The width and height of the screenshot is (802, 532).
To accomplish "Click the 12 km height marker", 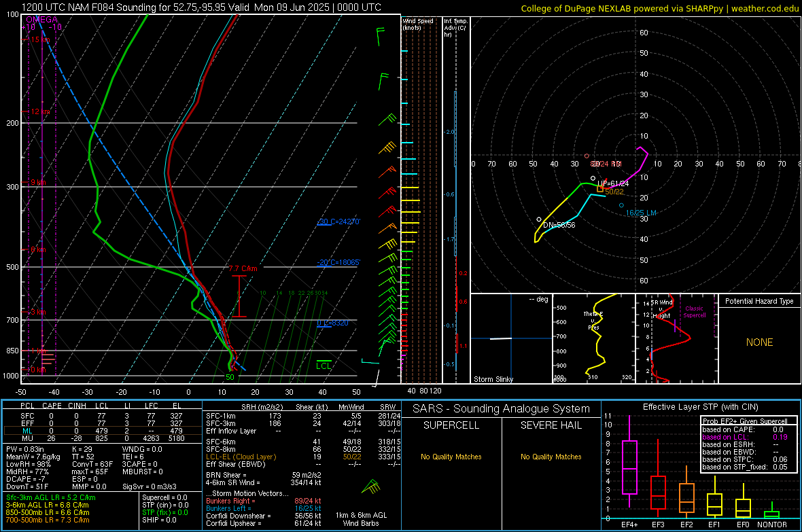I will [x=40, y=111].
